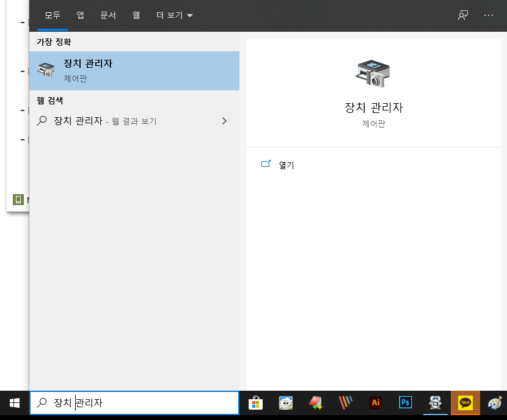This screenshot has height=420, width=507.
Task: Open KakaoTalk from the taskbar
Action: pyautogui.click(x=465, y=403)
